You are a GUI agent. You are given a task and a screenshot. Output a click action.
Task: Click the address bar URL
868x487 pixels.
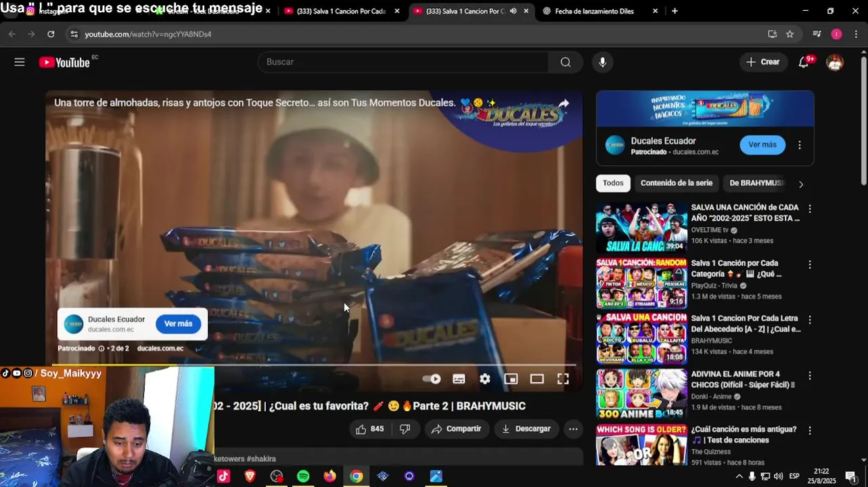tap(148, 34)
